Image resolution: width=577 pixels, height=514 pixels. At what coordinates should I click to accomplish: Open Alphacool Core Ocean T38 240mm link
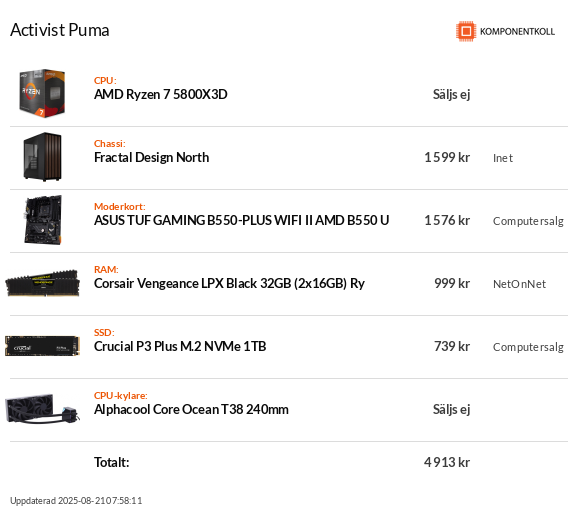tap(191, 410)
